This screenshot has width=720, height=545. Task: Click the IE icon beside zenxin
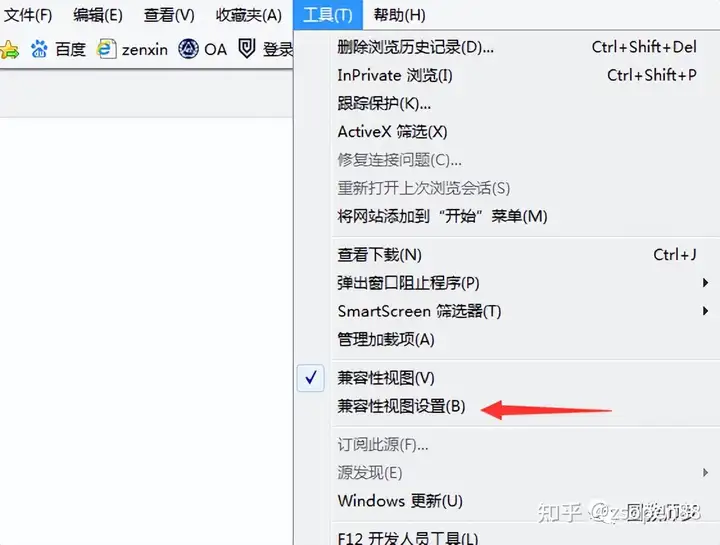coord(106,49)
